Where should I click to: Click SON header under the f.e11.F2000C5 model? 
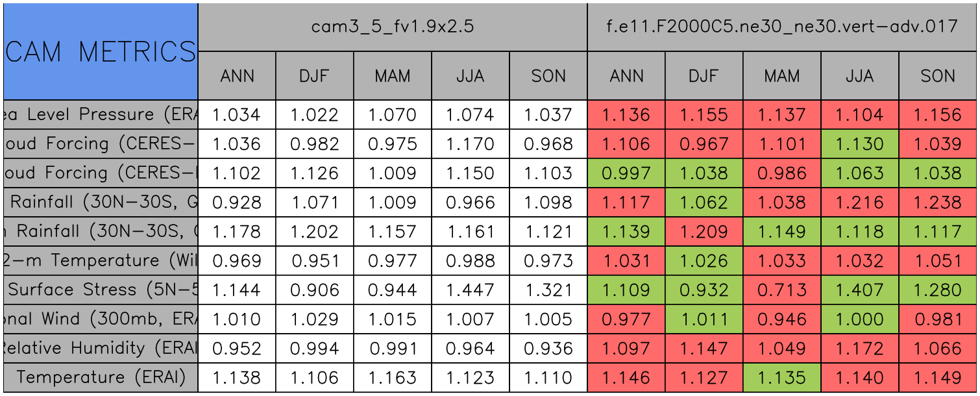938,76
